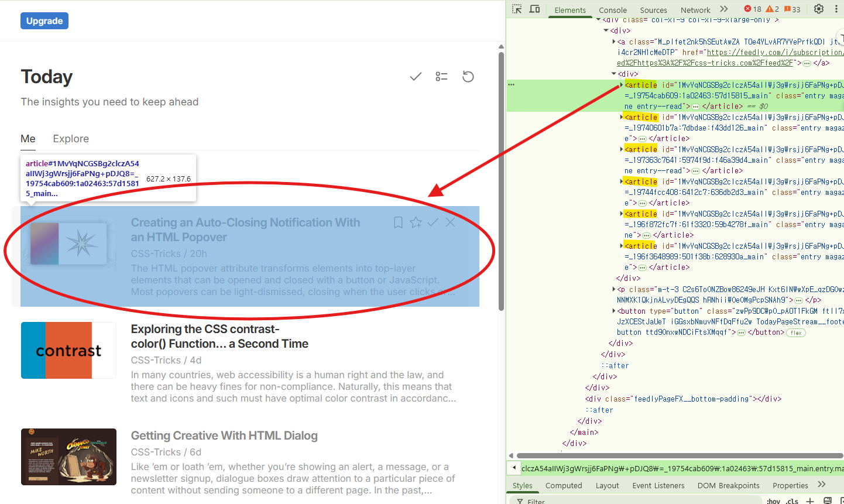Show more DevTools panels via the double-chevron after Network
The width and height of the screenshot is (844, 504).
(x=724, y=9)
